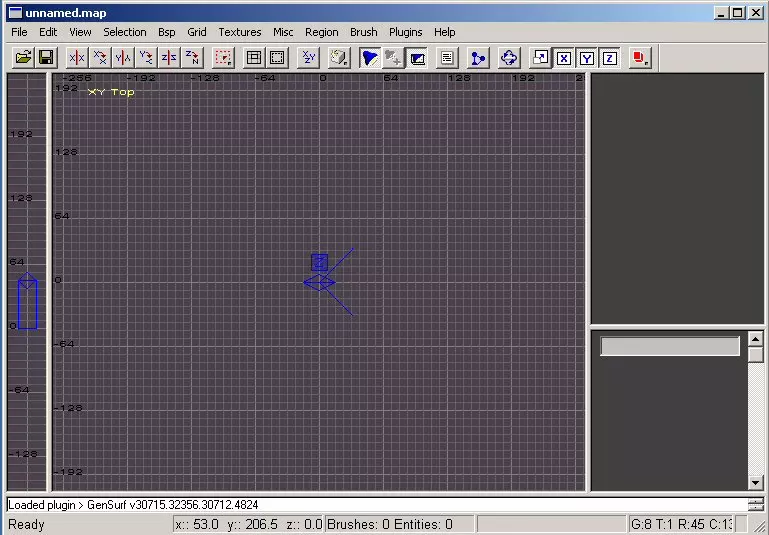Click the 'XY Top' view label
769x535 pixels.
111,92
